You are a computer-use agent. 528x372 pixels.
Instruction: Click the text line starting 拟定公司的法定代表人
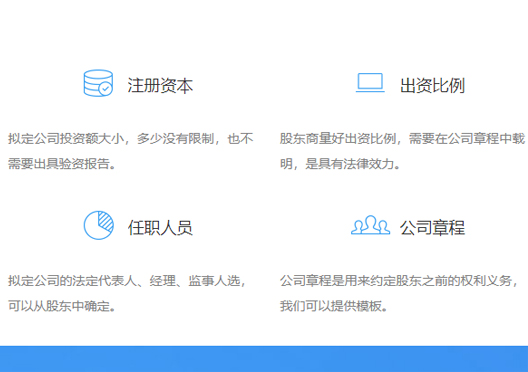(x=127, y=281)
